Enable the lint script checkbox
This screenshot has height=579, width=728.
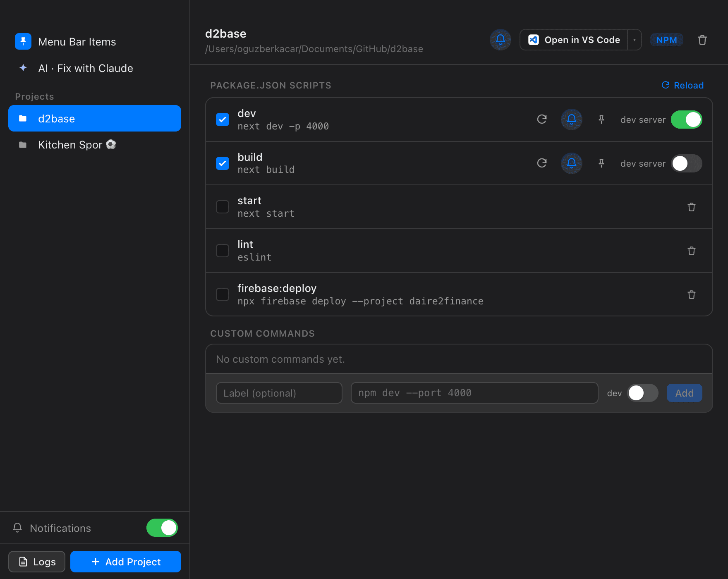point(223,251)
